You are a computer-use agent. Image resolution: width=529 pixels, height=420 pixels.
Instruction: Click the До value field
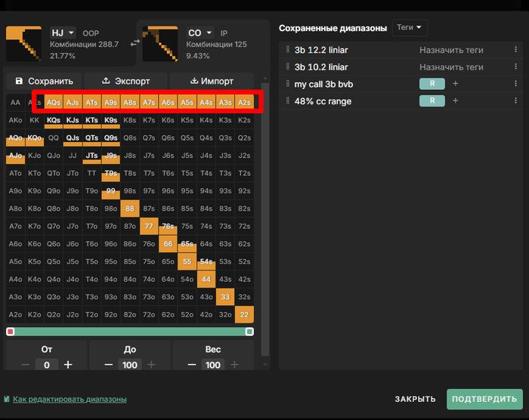(x=130, y=365)
